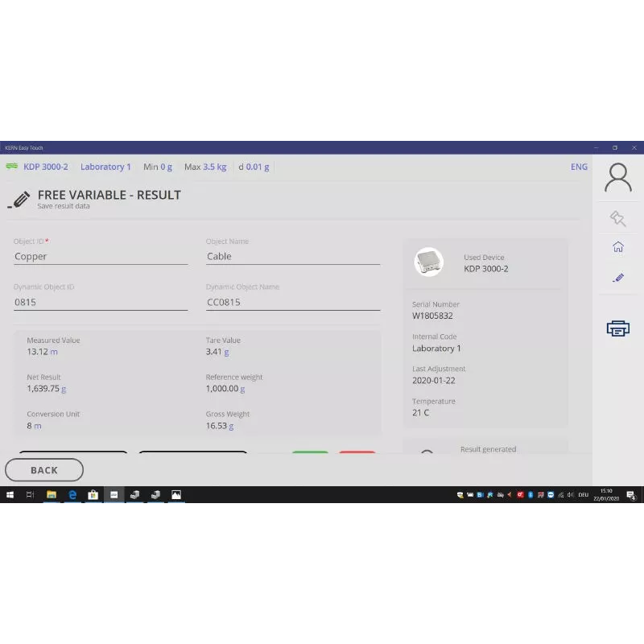Open the user profile icon

[x=617, y=178]
